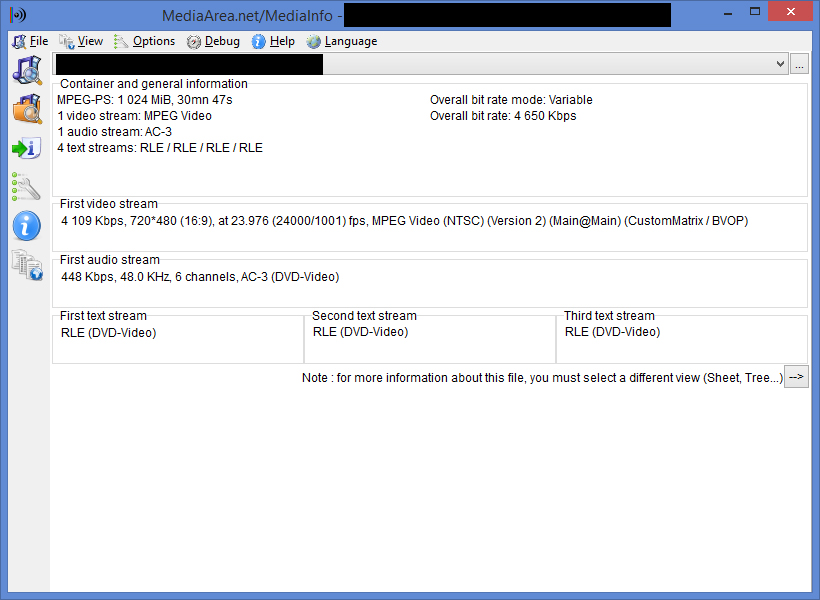This screenshot has height=600, width=820.
Task: Click the "..." browse button
Action: tap(799, 64)
